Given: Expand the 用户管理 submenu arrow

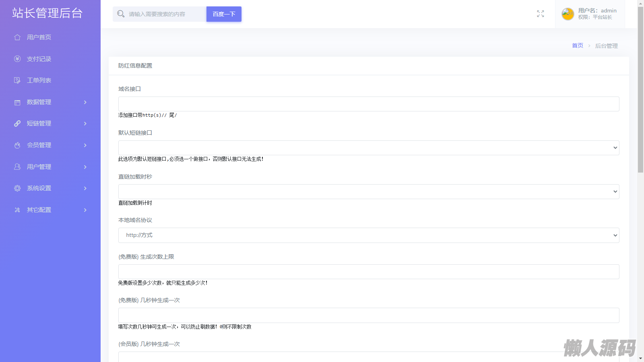Looking at the screenshot, I should (85, 167).
